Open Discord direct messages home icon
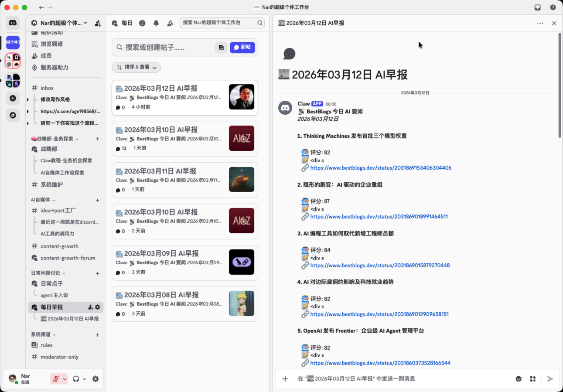This screenshot has width=563, height=392. 13,23
